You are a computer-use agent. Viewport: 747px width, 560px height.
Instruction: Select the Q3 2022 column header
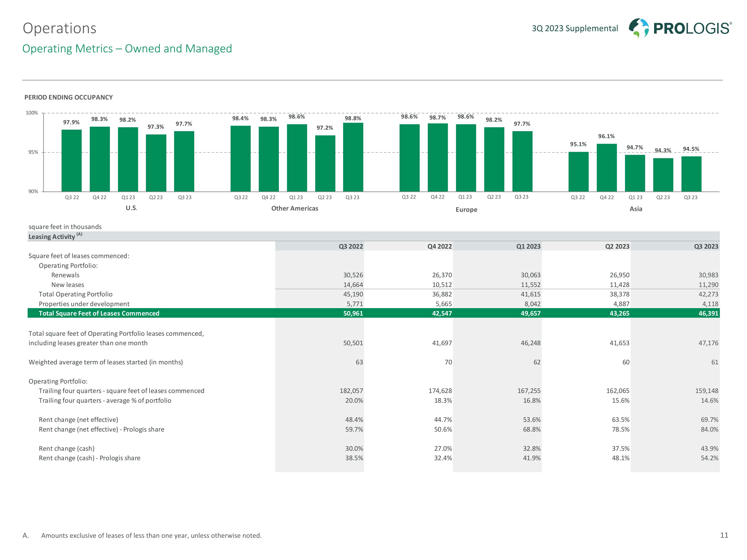tap(351, 246)
